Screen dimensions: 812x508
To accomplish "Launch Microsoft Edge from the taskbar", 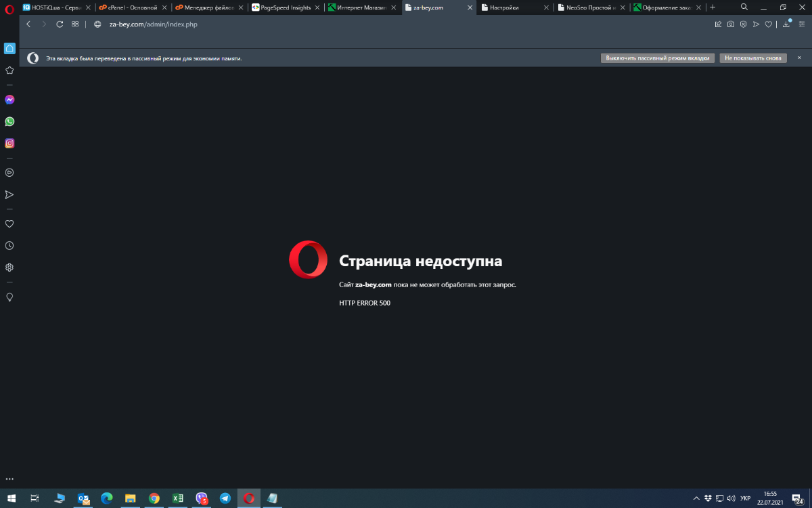I will 107,499.
